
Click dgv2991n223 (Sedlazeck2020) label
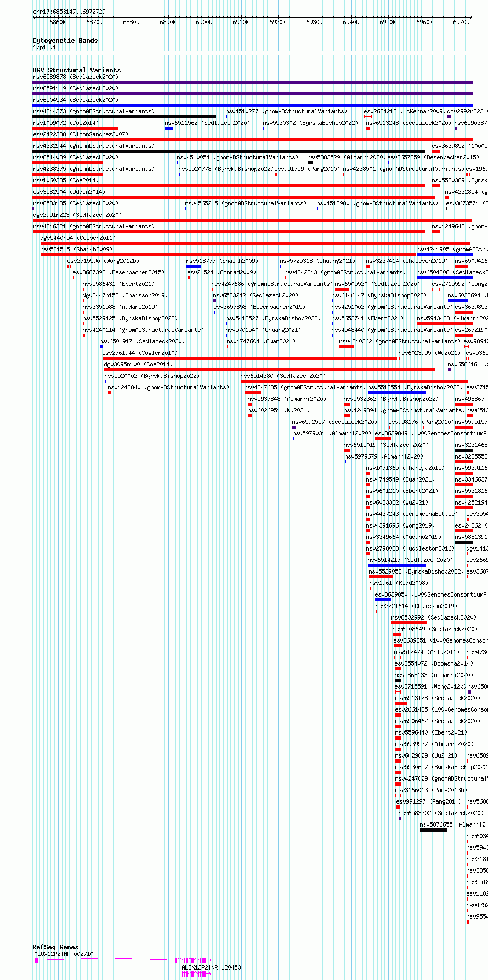click(77, 215)
